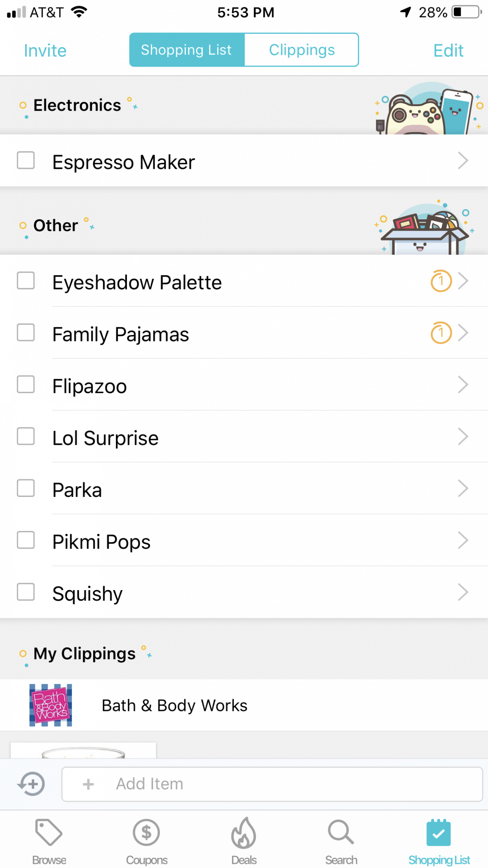Open the Search magnifier icon
Screen dimensions: 488x868
coord(341,833)
